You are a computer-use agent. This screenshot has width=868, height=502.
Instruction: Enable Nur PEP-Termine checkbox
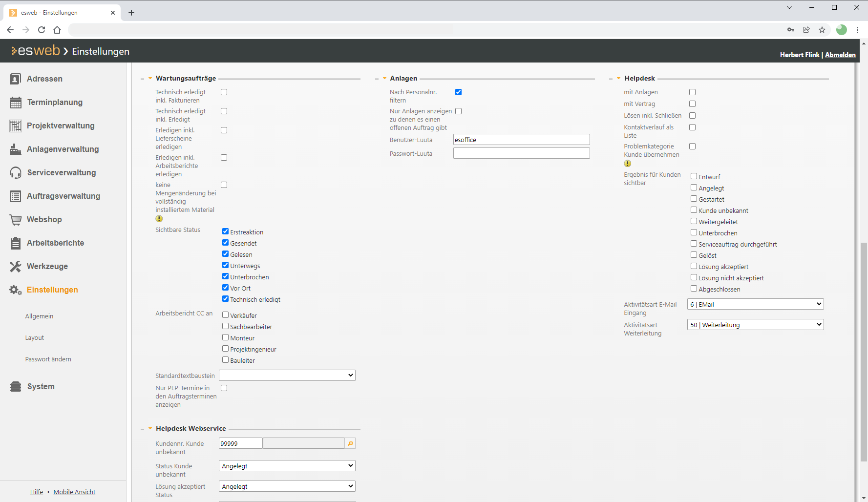[224, 388]
